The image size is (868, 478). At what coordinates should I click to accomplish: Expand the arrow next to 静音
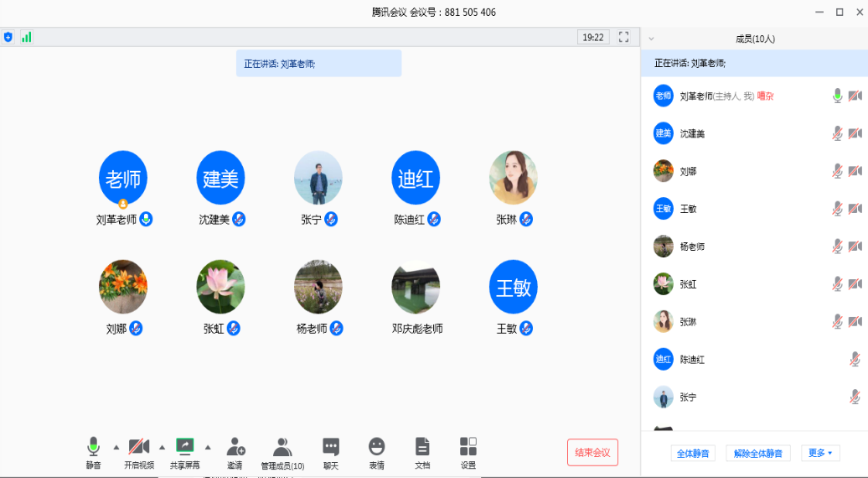[116, 446]
